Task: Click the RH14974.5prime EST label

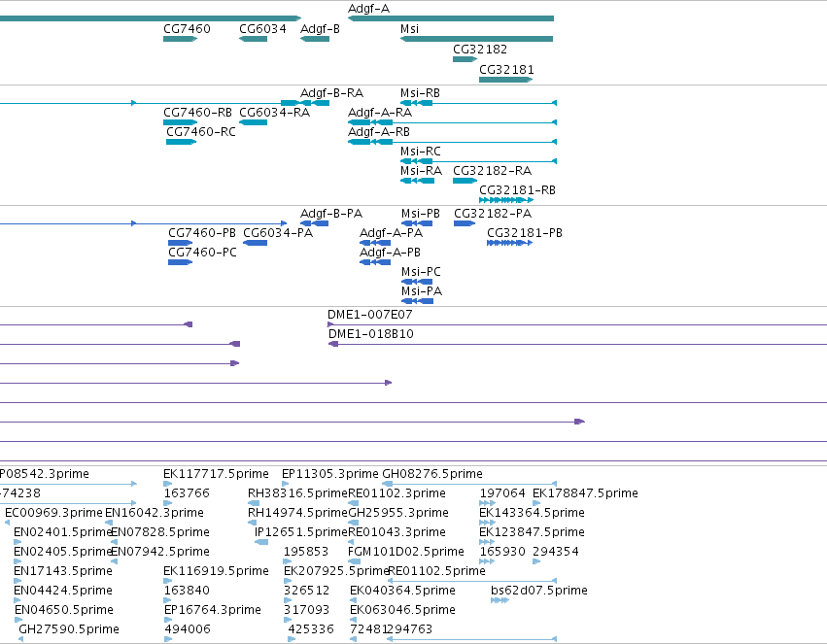Action: pos(298,513)
